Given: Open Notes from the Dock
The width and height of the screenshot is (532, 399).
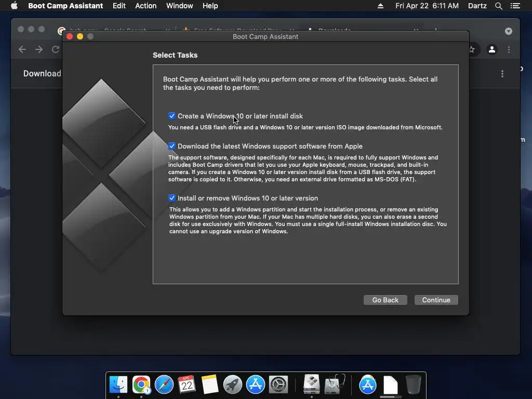Looking at the screenshot, I should 210,384.
